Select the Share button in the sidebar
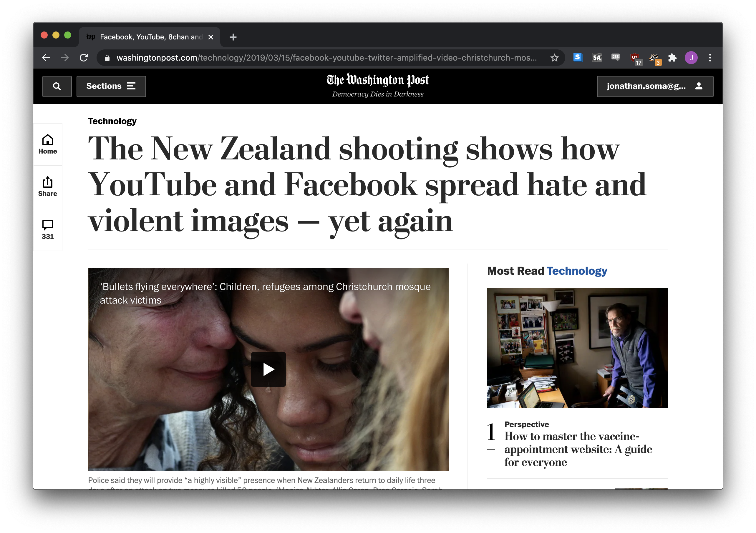This screenshot has width=756, height=533. 47,186
